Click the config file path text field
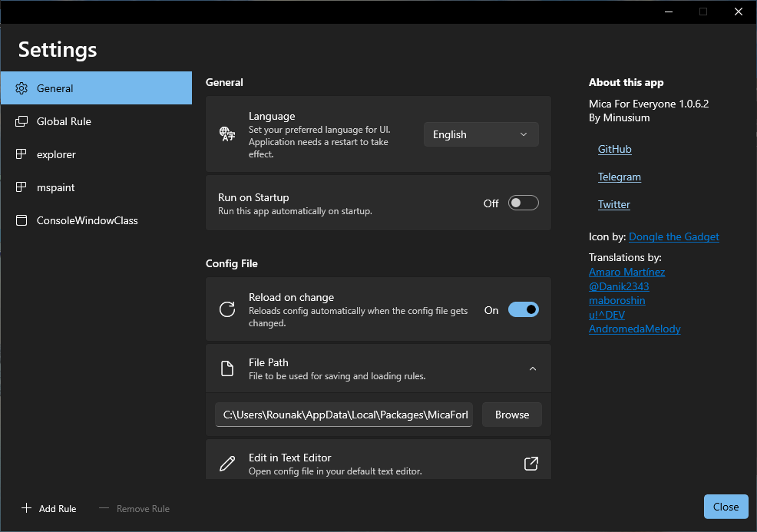This screenshot has width=757, height=532. (344, 415)
